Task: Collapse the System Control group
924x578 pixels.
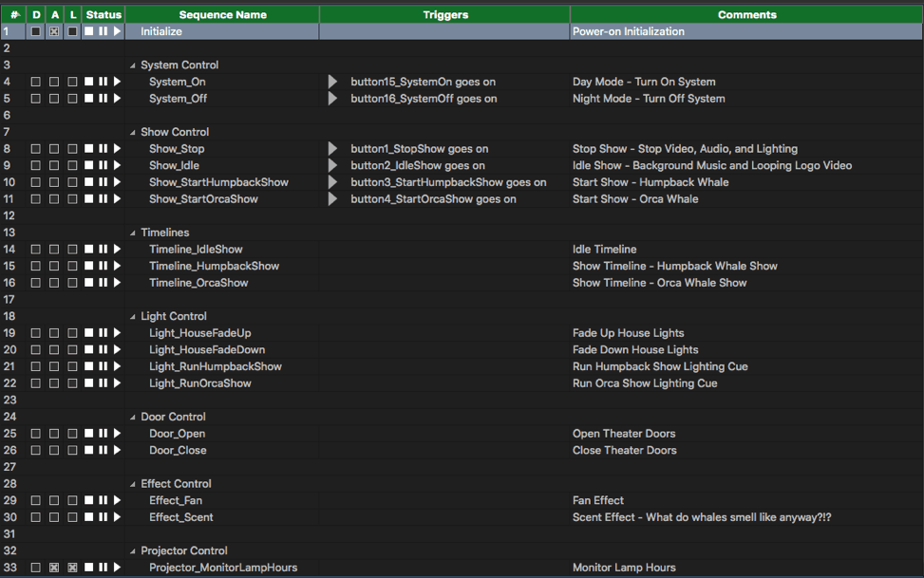Action: (133, 65)
